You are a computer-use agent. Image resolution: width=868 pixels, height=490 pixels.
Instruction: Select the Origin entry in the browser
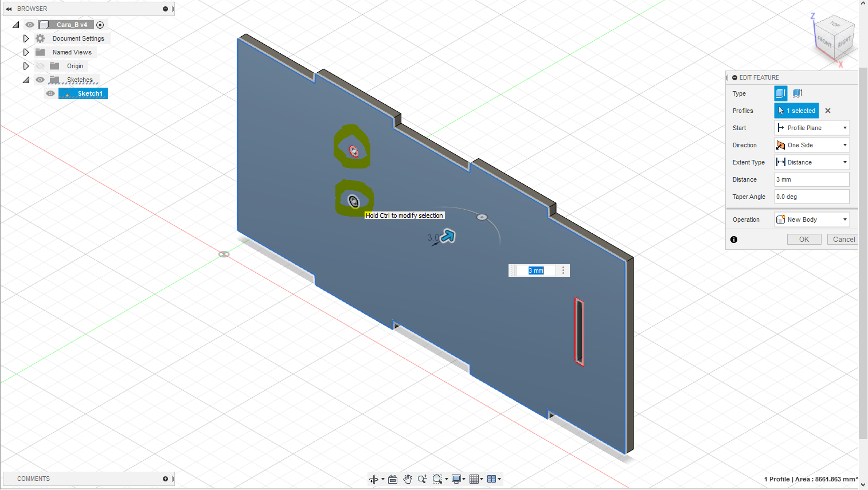click(x=75, y=66)
